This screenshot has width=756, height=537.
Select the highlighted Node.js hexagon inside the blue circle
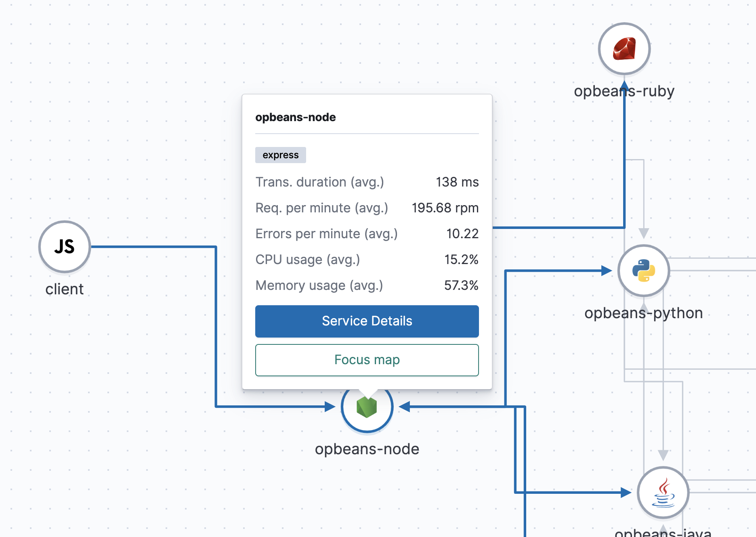pos(367,407)
